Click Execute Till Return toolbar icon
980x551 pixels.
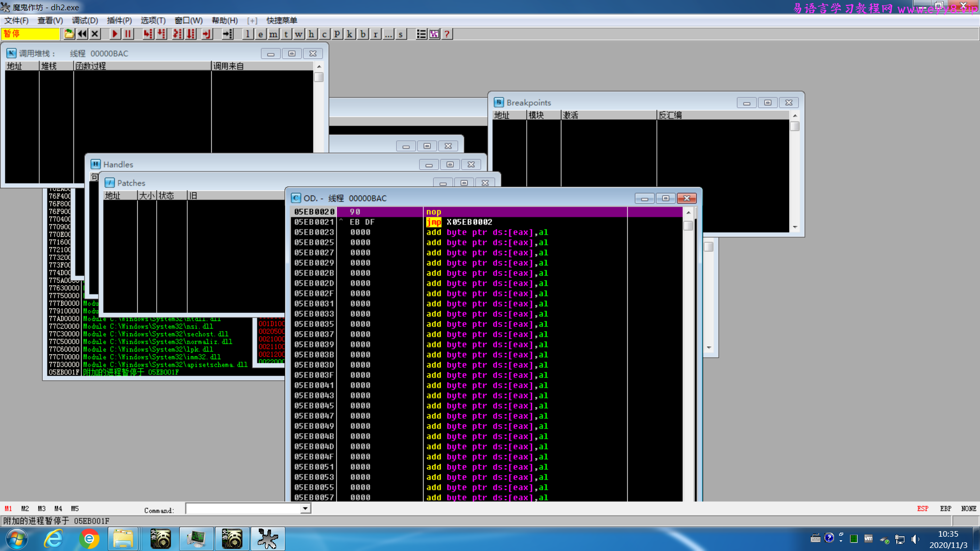[x=207, y=34]
